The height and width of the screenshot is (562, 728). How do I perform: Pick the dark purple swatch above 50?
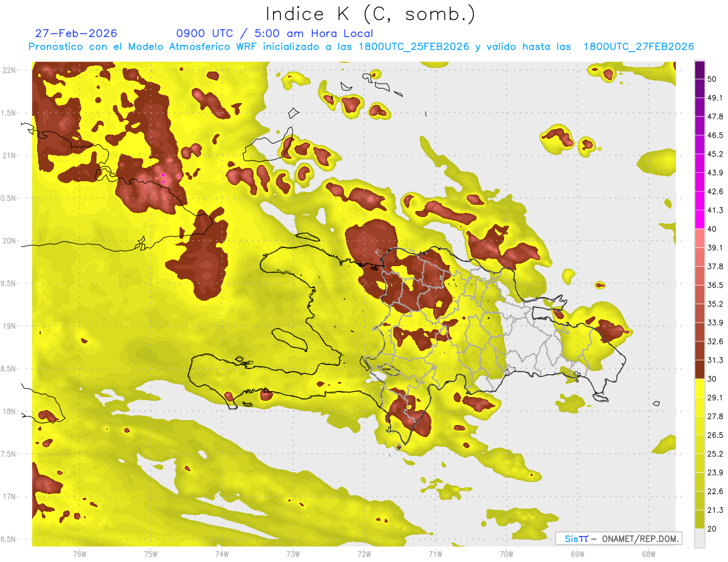pyautogui.click(x=699, y=70)
